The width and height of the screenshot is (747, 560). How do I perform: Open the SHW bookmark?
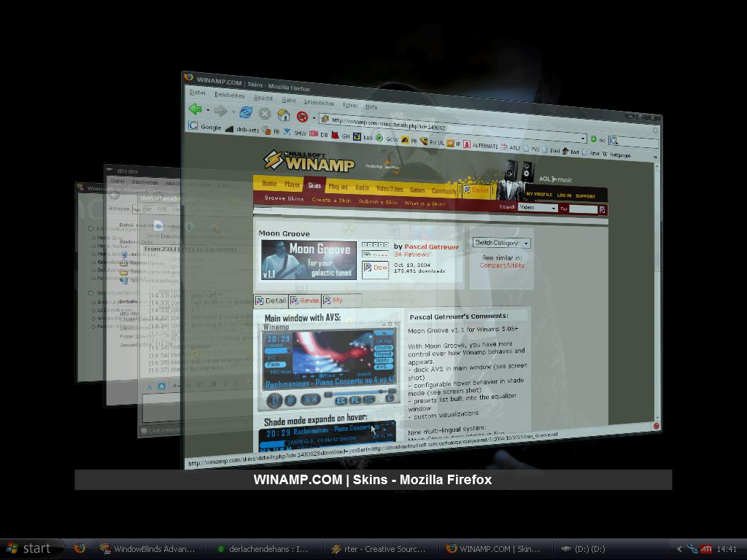pos(295,133)
